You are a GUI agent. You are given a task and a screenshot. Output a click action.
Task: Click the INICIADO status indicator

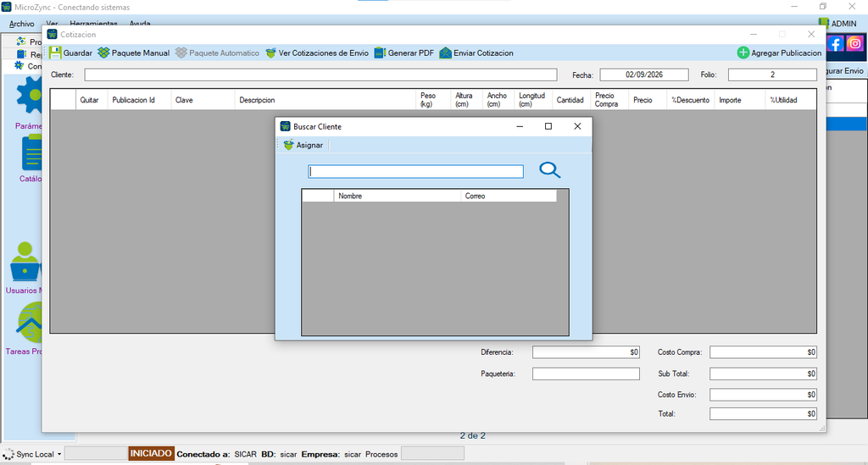[x=151, y=453]
